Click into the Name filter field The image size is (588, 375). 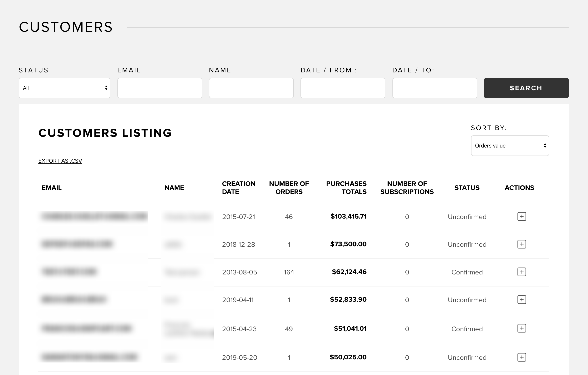(251, 88)
